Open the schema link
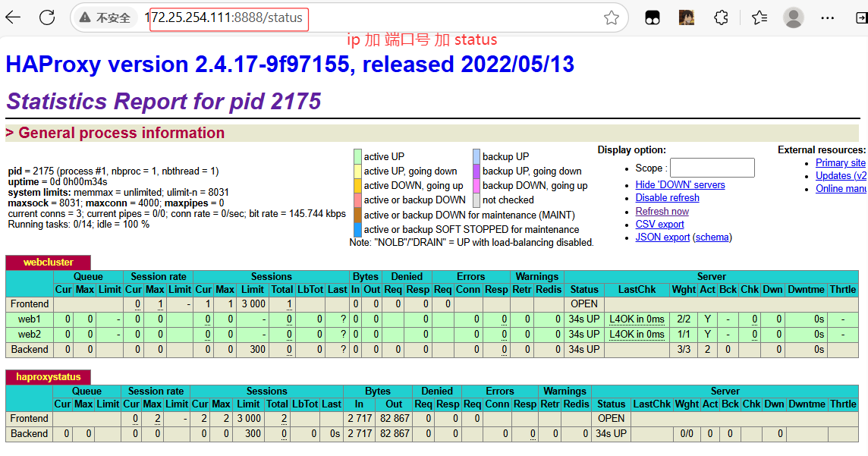The width and height of the screenshot is (868, 456). 712,237
